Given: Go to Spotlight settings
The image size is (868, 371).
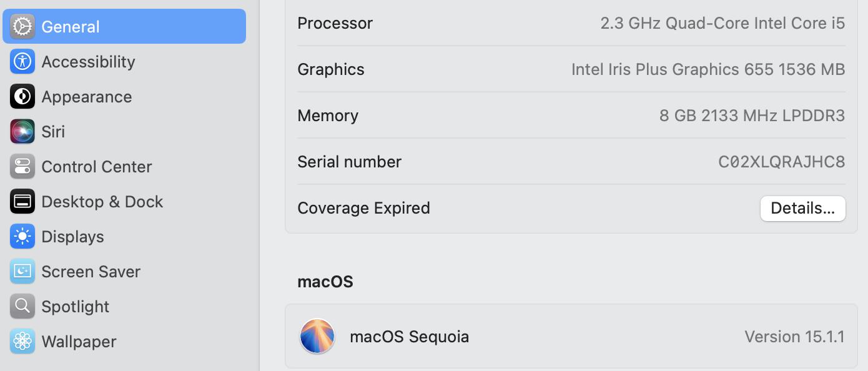Looking at the screenshot, I should click(75, 307).
